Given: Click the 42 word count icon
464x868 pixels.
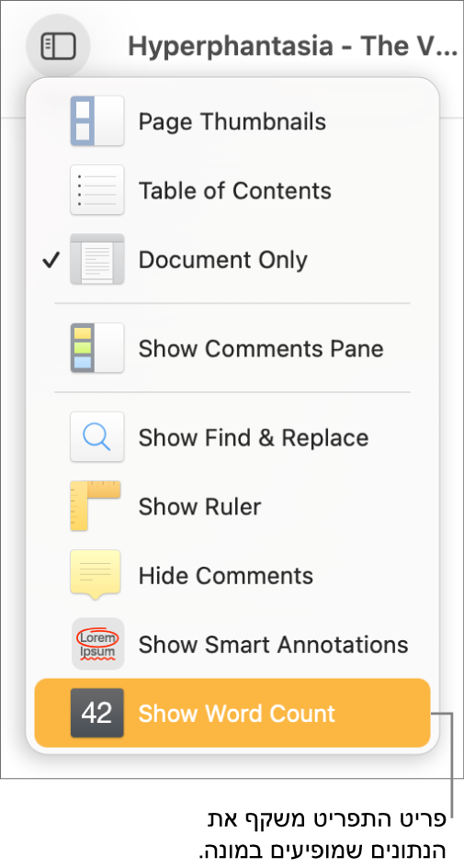Looking at the screenshot, I should 96,713.
